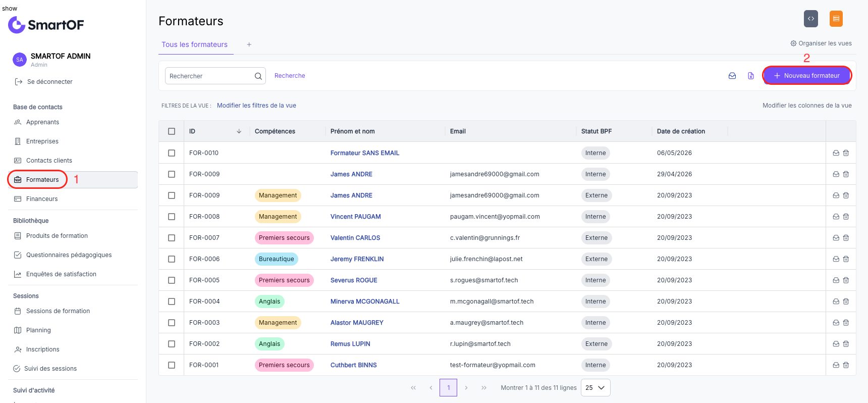The image size is (868, 403).
Task: Go to the next page
Action: (466, 388)
